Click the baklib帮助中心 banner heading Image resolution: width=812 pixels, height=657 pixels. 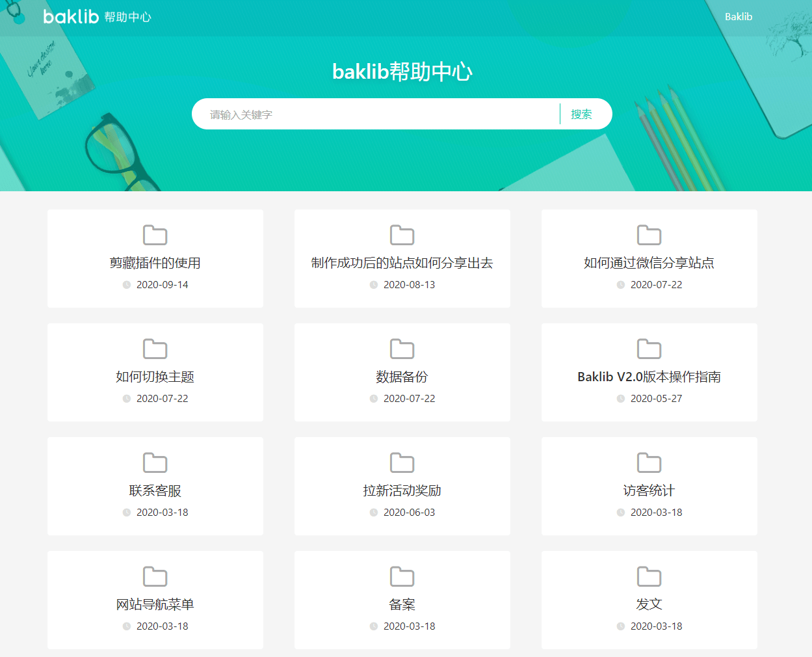[402, 72]
